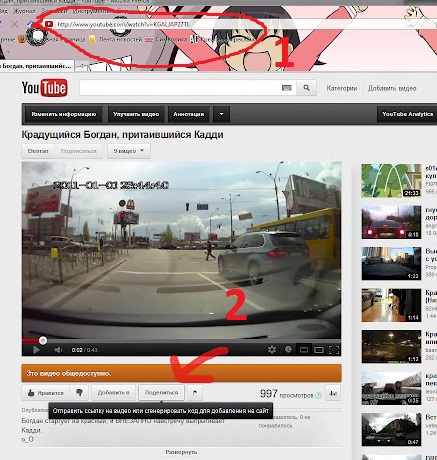Click the Поделиться share button

161,393
